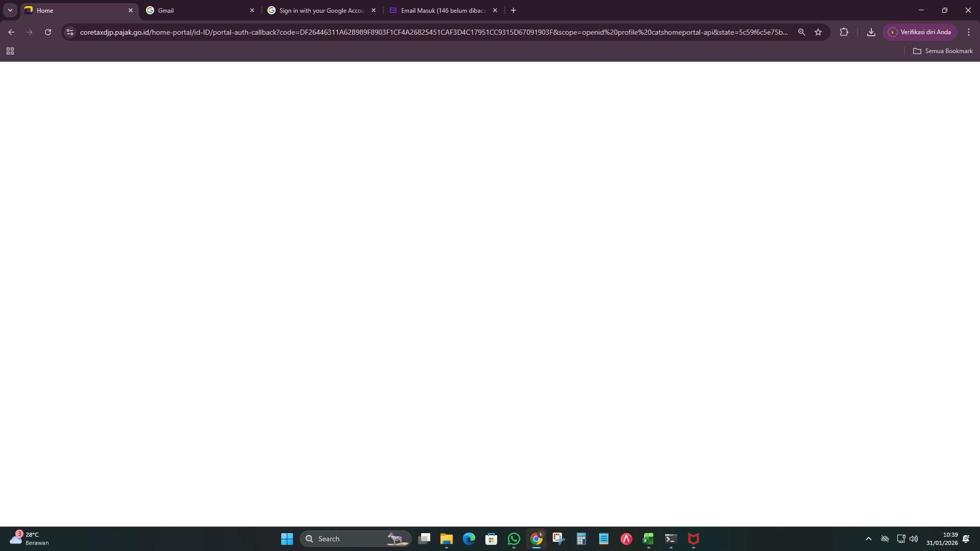
Task: Open the tab search chevron dropdown
Action: (10, 10)
